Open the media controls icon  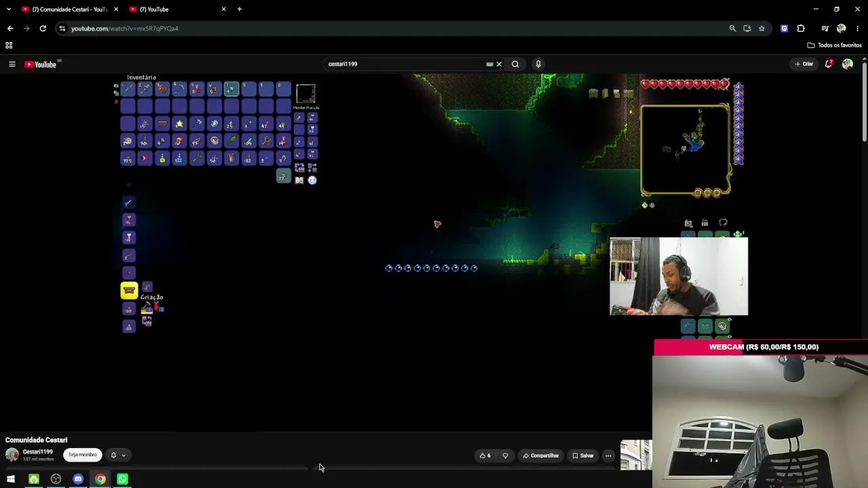[x=825, y=28]
